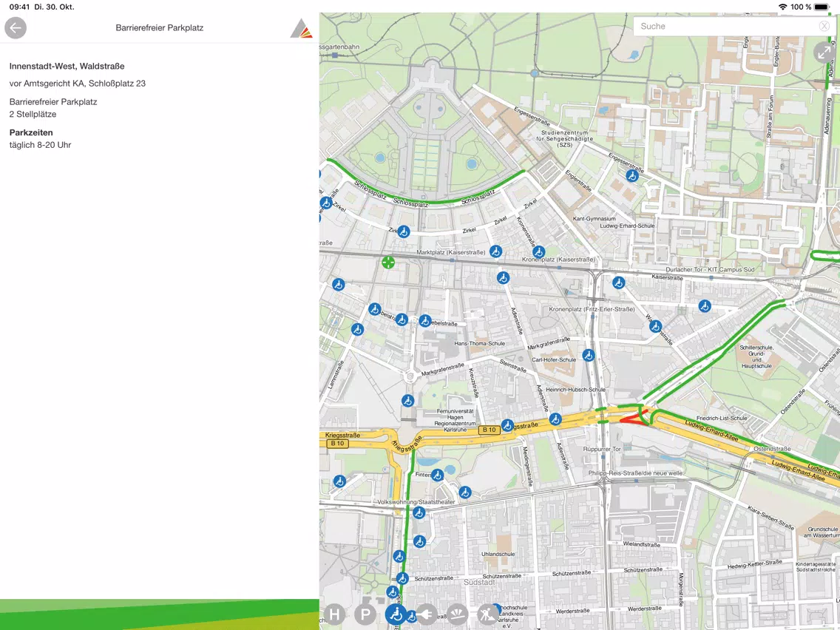840x630 pixels.
Task: Tap the 'Heinrich-Hübsch-Schule' map label
Action: tap(576, 390)
